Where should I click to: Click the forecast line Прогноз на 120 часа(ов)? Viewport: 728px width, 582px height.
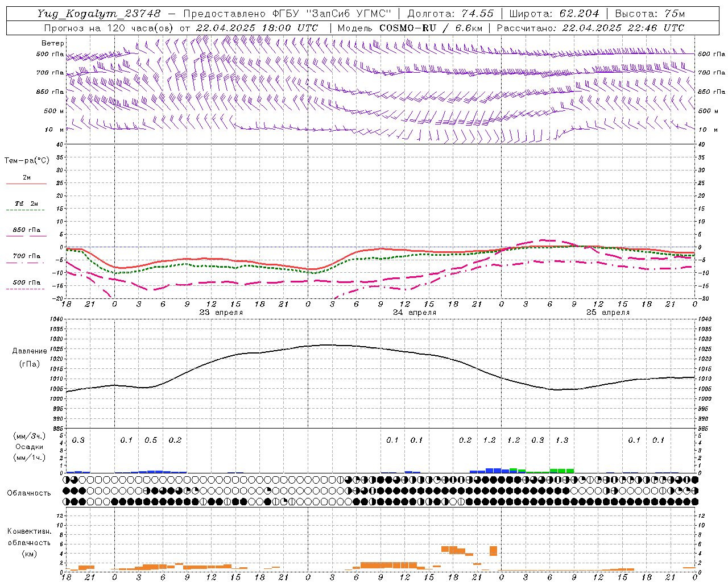[110, 28]
